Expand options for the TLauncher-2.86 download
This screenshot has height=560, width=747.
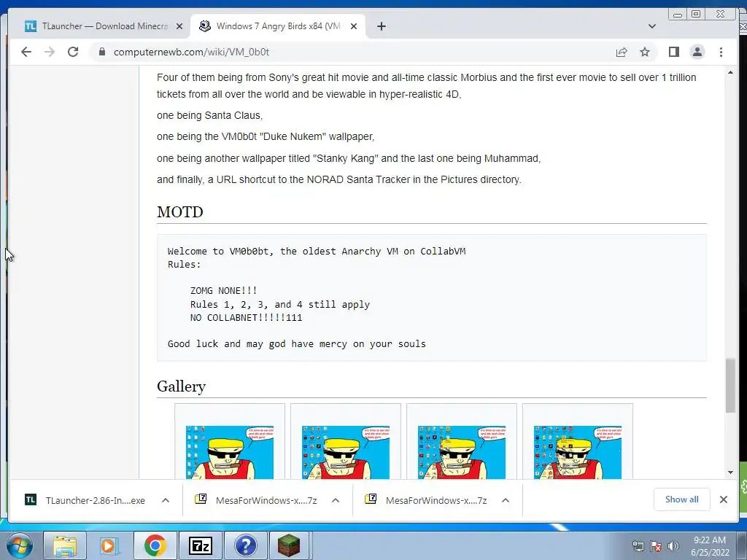[166, 500]
